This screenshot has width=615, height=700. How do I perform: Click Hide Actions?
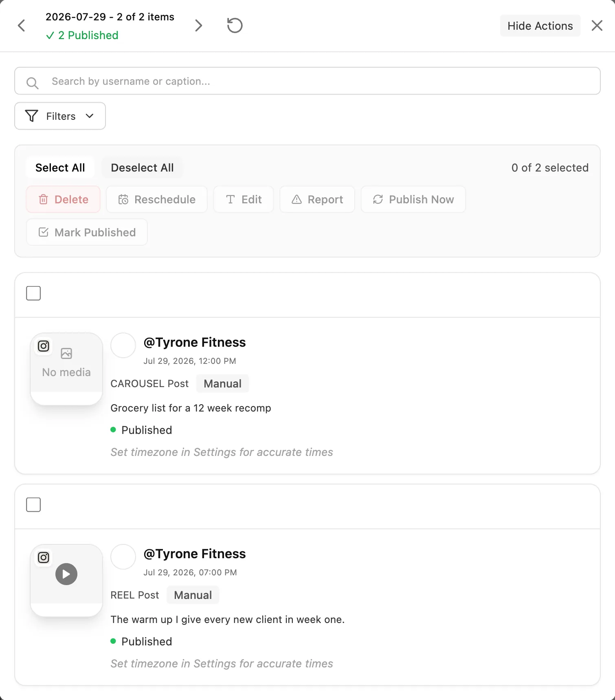tap(540, 26)
